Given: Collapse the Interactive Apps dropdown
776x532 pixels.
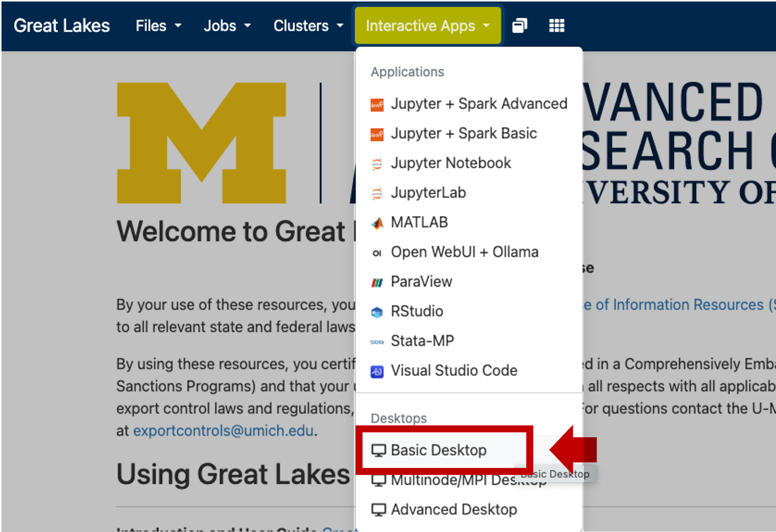Looking at the screenshot, I should pyautogui.click(x=427, y=26).
